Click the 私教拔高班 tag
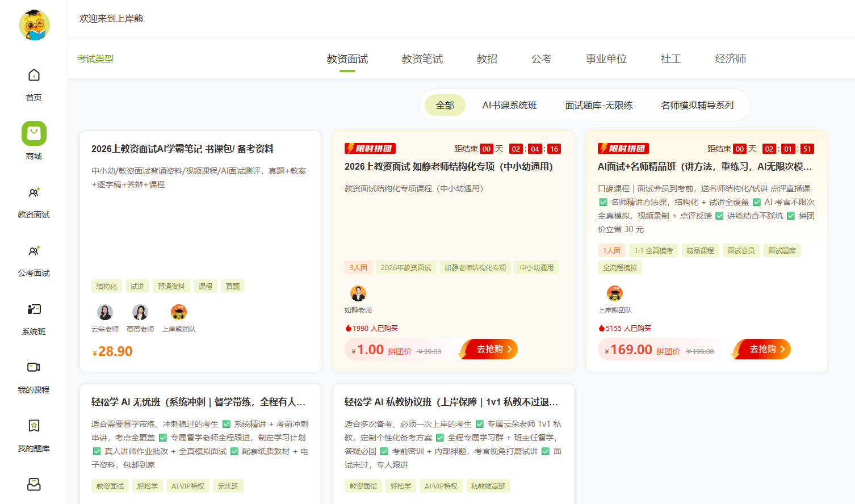Screen dimensions: 855x504 click(x=488, y=486)
